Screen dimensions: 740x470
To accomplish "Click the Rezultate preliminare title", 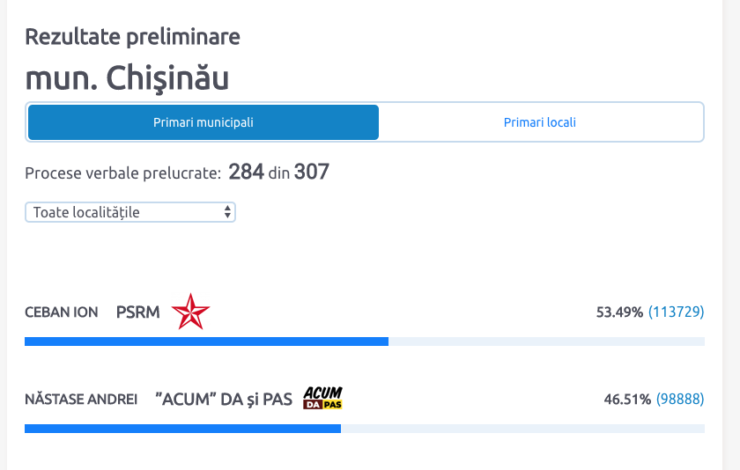I will click(x=133, y=37).
